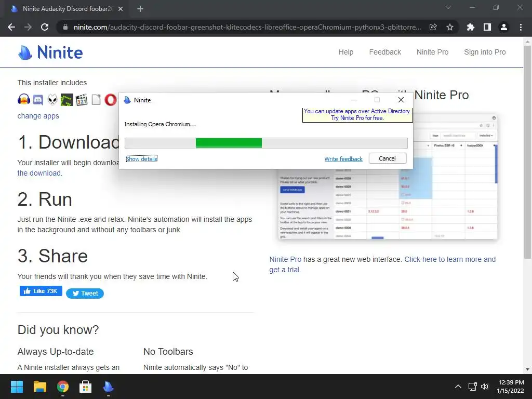
Task: Open a new browser tab
Action: coord(140,9)
